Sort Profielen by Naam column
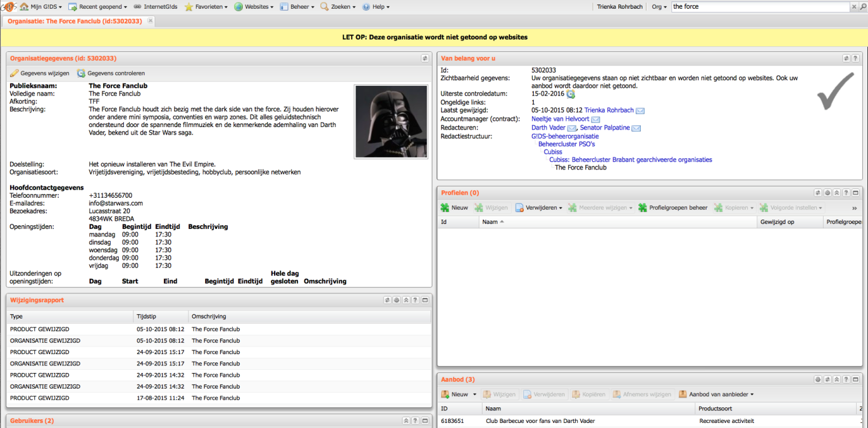Viewport: 868px width, 428px height. 618,222
